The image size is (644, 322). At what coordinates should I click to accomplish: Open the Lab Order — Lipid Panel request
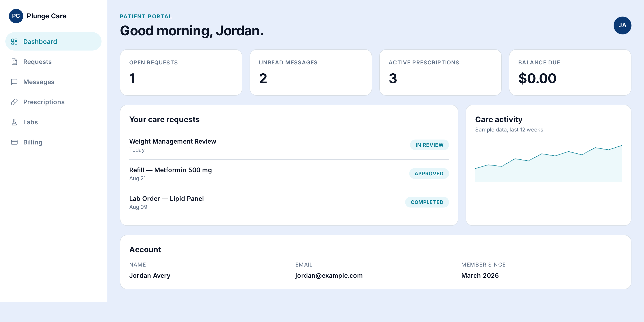(x=289, y=202)
